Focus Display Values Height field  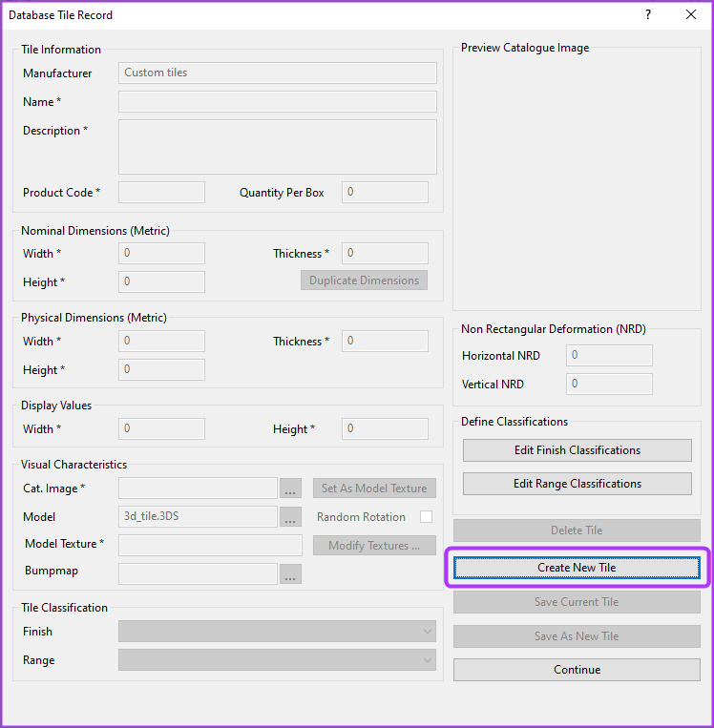[385, 428]
